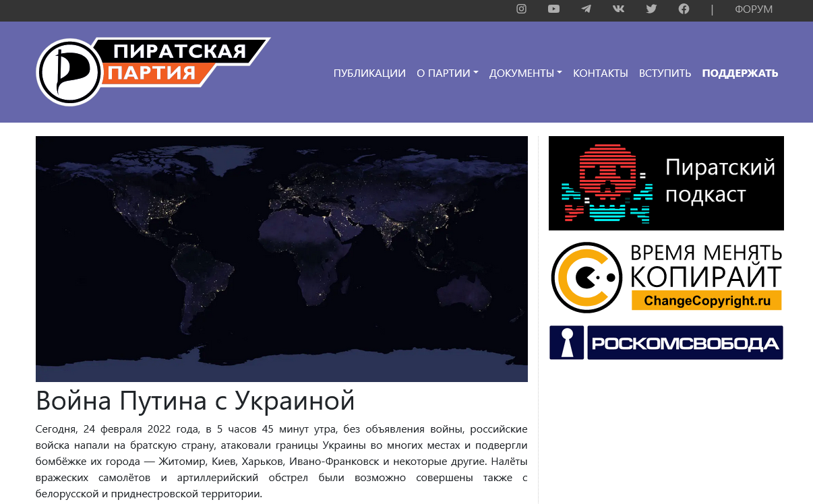Open the Instagram social icon
Viewport: 813px width, 504px height.
[521, 9]
